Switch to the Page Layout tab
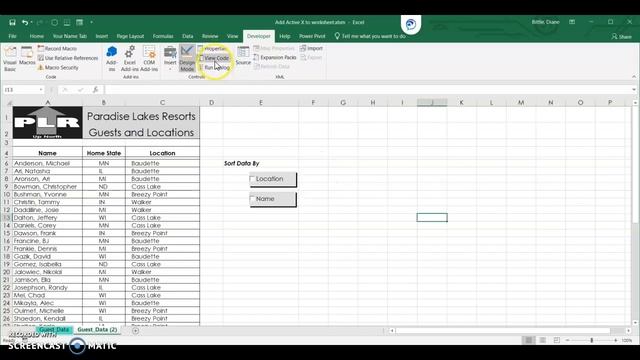 click(x=130, y=36)
